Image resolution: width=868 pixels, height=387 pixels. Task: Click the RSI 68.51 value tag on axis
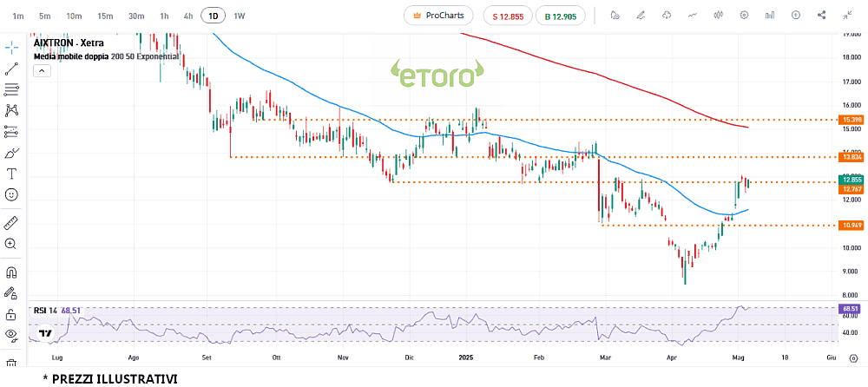pos(849,308)
